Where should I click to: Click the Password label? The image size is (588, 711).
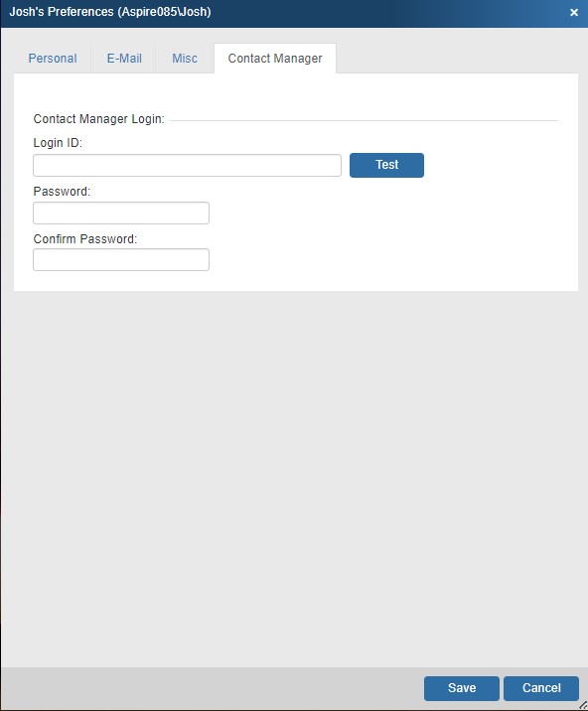62,192
